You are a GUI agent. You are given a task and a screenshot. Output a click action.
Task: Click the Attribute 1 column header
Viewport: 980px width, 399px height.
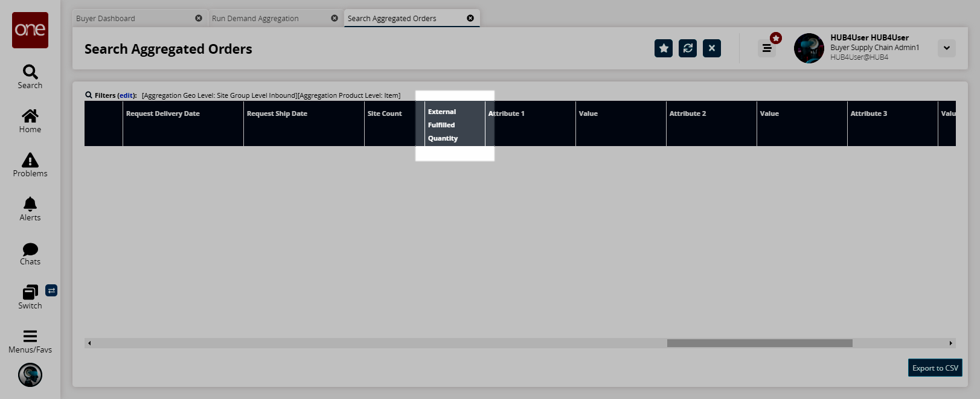(x=530, y=123)
